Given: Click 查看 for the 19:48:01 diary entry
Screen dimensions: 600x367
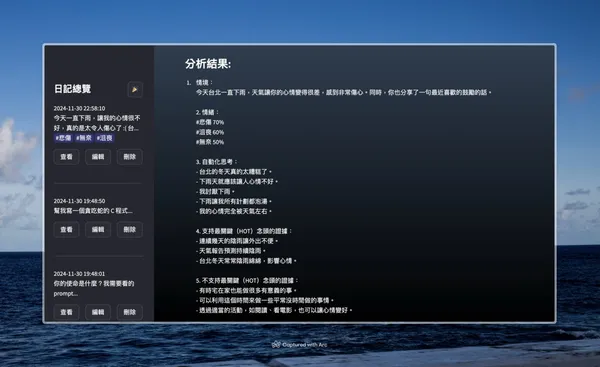Looking at the screenshot, I should click(x=67, y=312).
